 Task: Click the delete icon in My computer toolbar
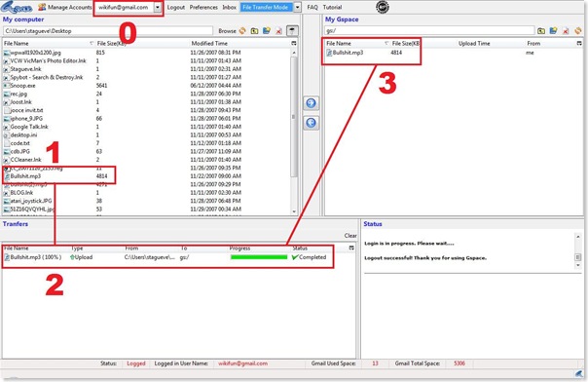[x=278, y=31]
